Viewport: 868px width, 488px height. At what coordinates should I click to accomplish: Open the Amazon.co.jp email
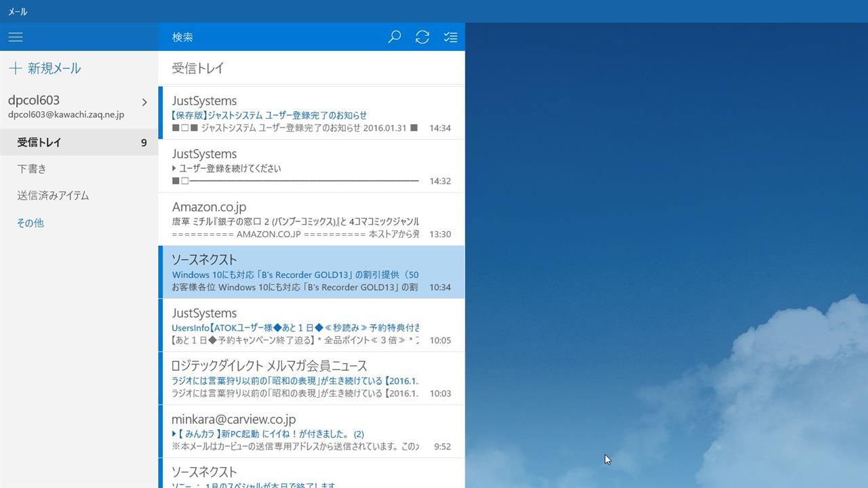pyautogui.click(x=312, y=220)
